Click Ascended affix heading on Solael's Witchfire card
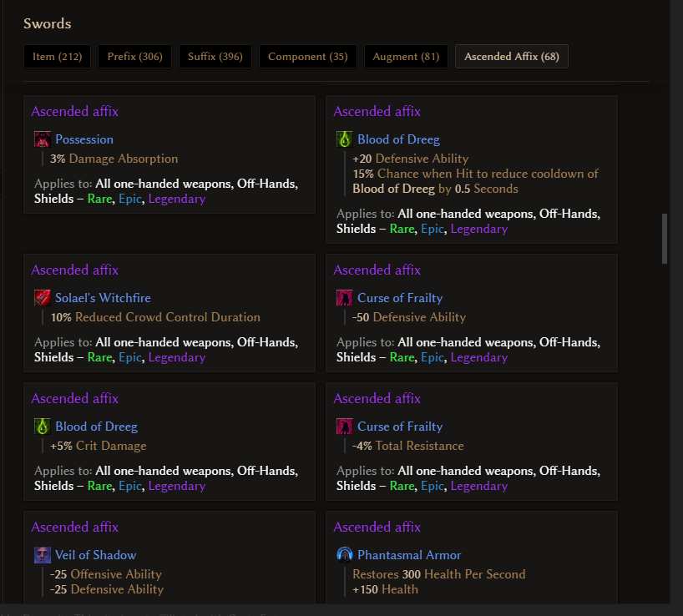Viewport: 683px width, 616px height. [75, 270]
